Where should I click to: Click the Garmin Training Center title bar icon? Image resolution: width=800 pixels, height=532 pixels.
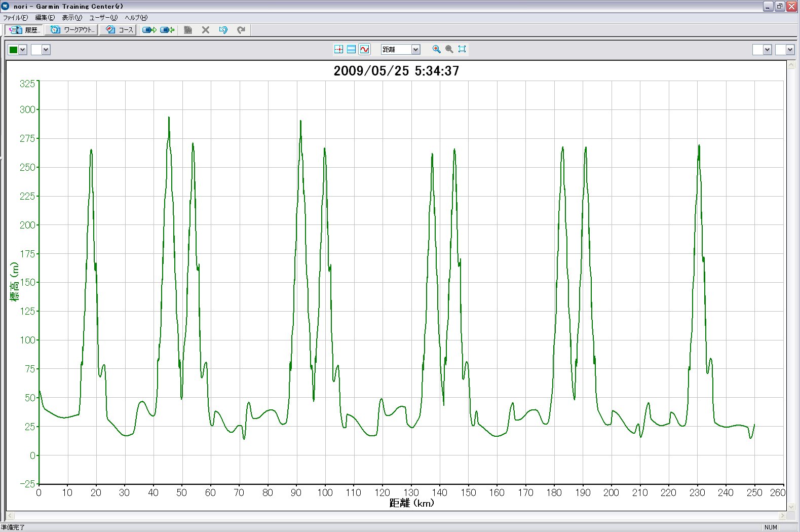(6, 6)
